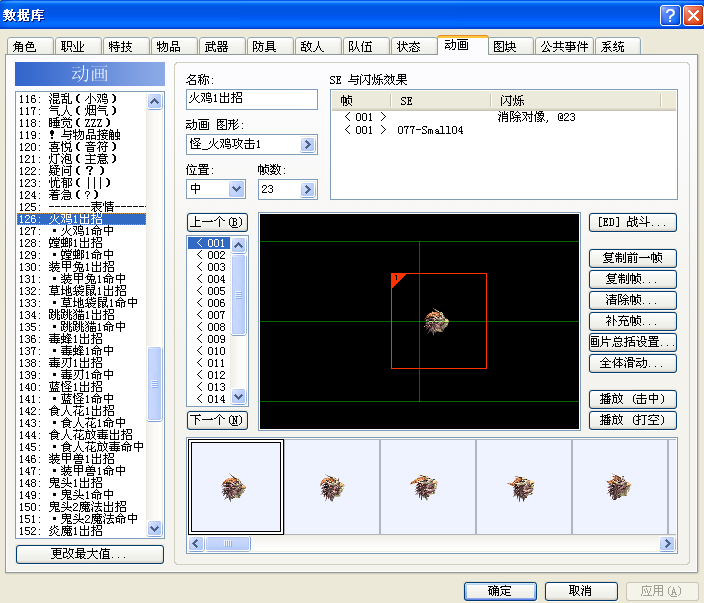Image resolution: width=704 pixels, height=603 pixels.
Task: Click the 全体滑动... button
Action: tap(632, 363)
